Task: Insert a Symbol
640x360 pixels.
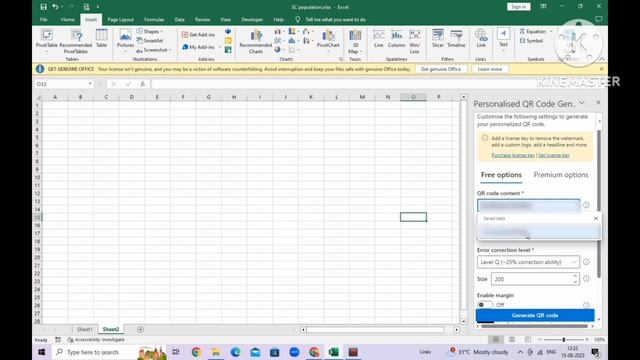Action: [x=531, y=41]
